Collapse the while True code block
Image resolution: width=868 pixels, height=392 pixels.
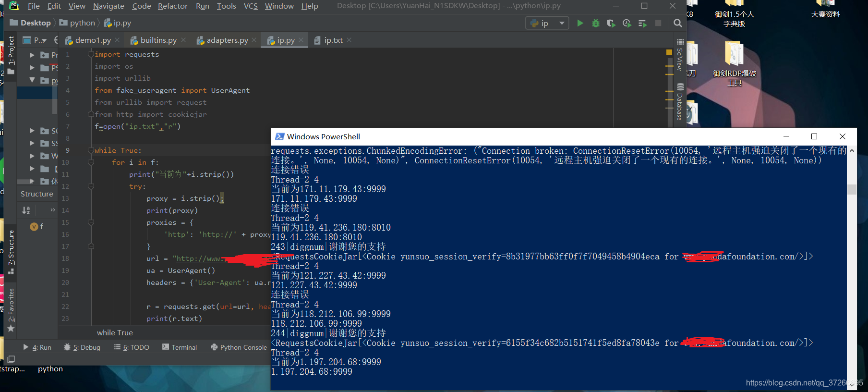[x=91, y=150]
